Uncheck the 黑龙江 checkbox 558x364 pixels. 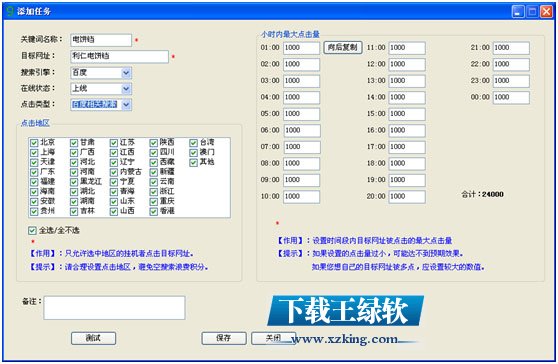click(x=74, y=182)
